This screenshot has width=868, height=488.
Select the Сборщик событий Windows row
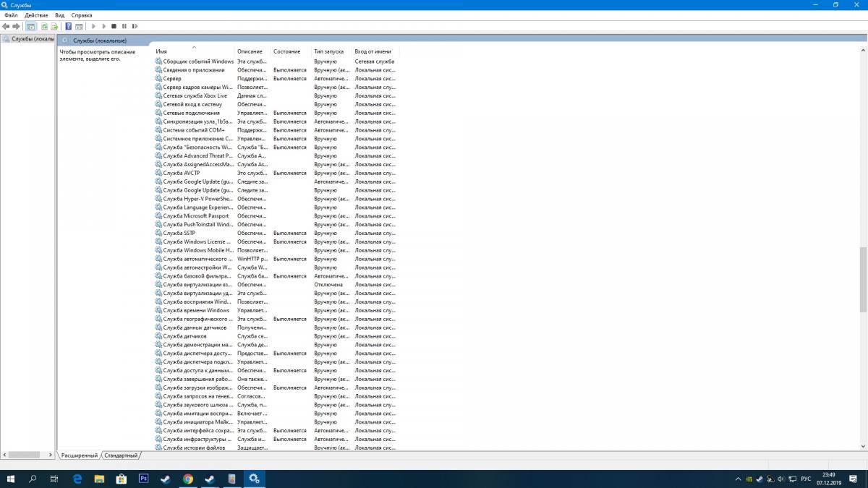276,61
